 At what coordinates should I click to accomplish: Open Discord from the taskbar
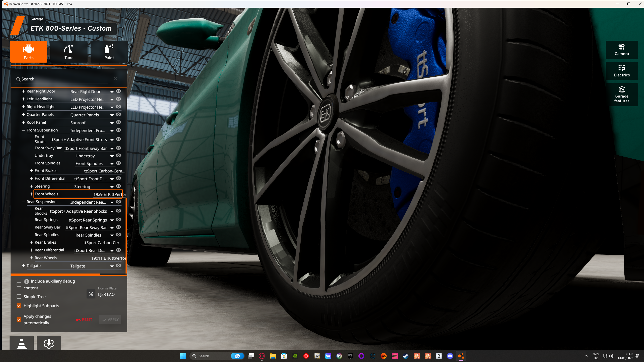450,356
